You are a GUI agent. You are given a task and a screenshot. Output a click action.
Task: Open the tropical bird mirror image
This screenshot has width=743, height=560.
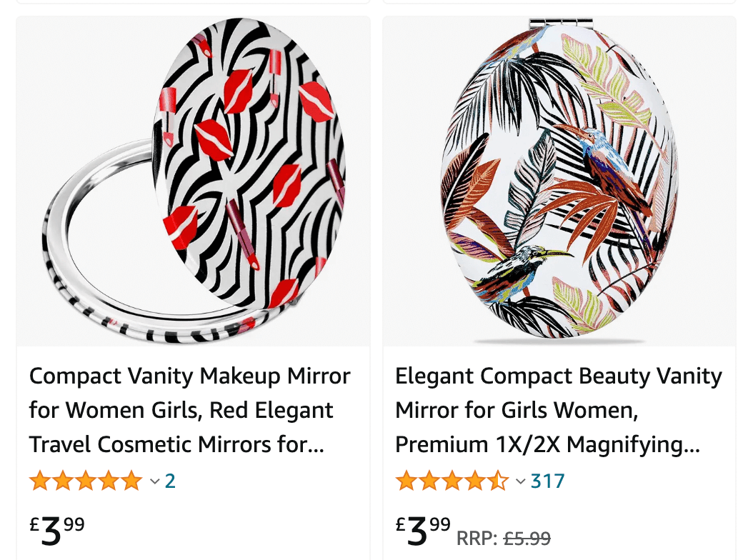pyautogui.click(x=559, y=181)
